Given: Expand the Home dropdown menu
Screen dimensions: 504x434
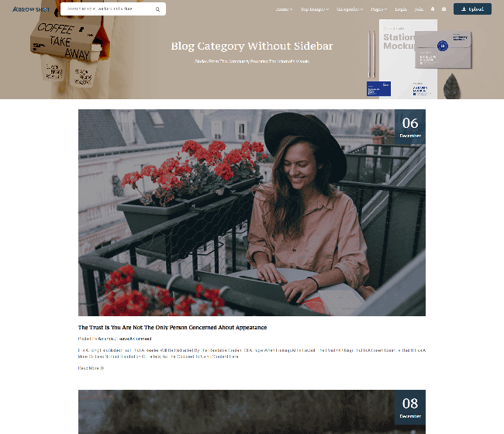Looking at the screenshot, I should 284,9.
